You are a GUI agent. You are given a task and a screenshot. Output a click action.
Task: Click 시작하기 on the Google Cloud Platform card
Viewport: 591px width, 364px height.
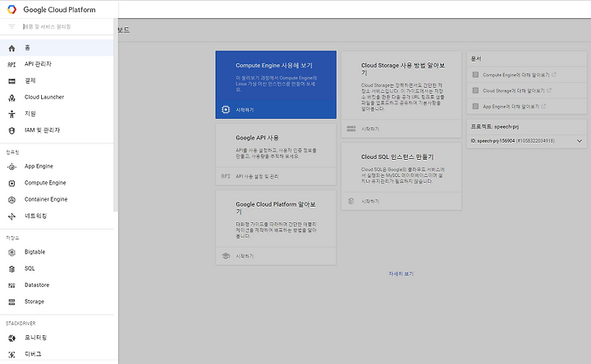point(245,257)
